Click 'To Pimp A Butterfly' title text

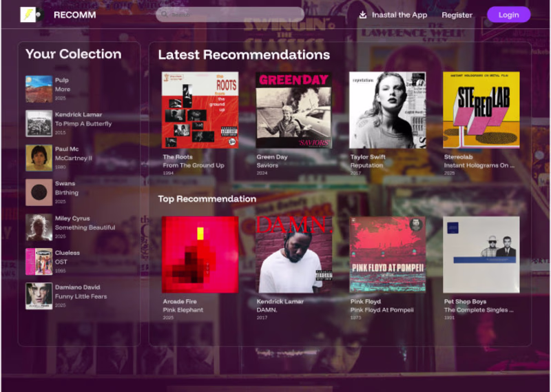[83, 124]
